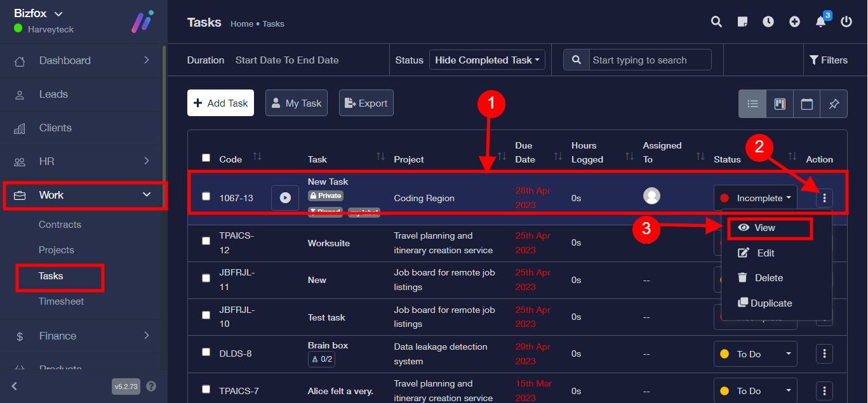Change the Incomplete status dropdown for New Task

click(756, 198)
